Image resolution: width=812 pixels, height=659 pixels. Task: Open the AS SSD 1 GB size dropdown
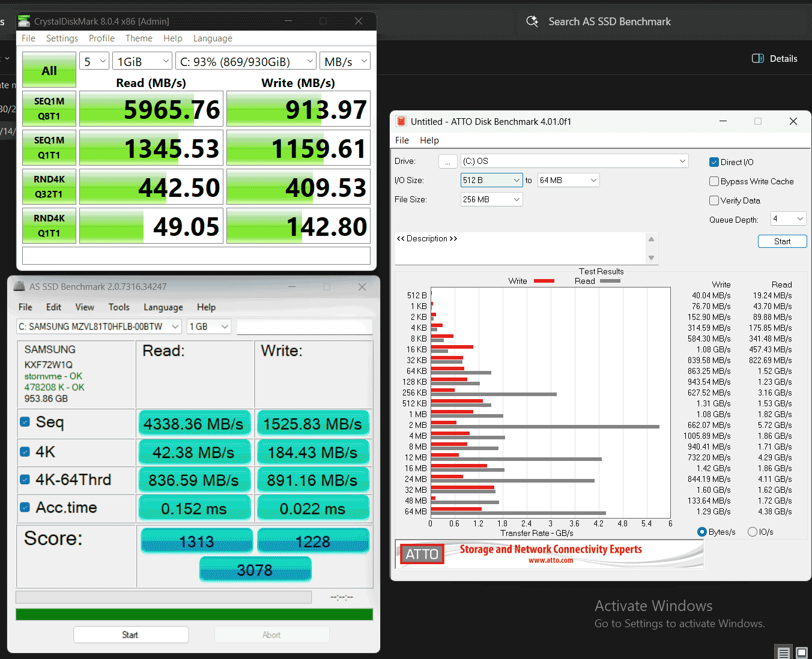point(208,326)
